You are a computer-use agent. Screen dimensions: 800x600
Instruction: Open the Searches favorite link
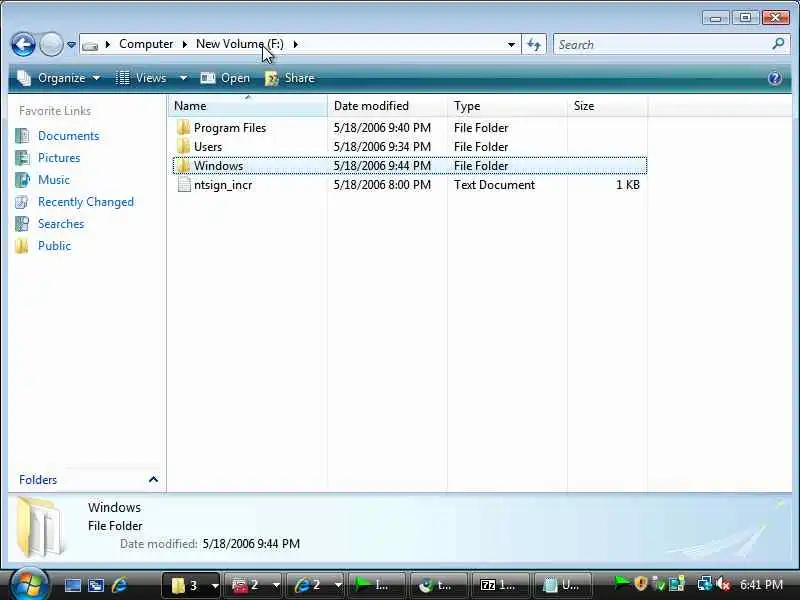point(61,223)
